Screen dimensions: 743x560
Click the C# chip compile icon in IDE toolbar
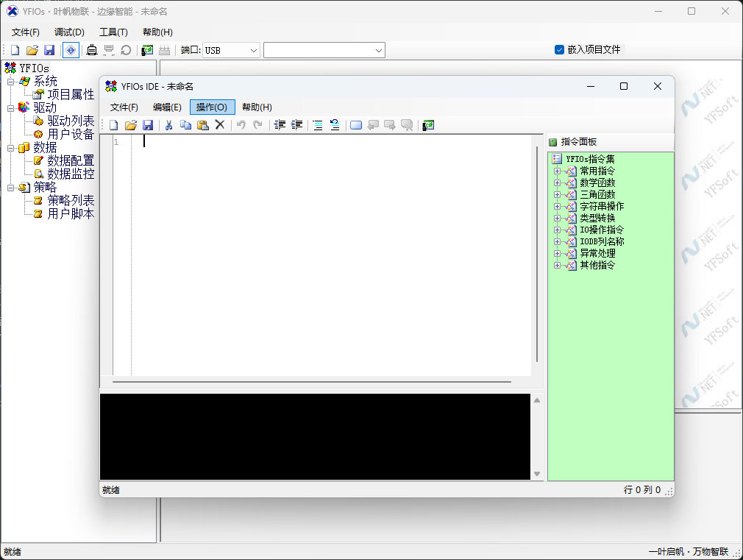pyautogui.click(x=428, y=125)
